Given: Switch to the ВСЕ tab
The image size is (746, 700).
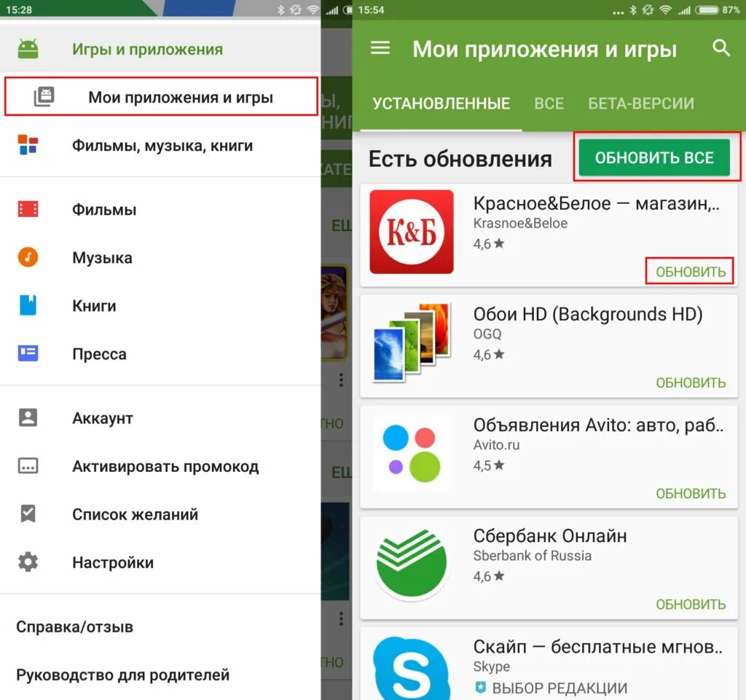Looking at the screenshot, I should (549, 103).
